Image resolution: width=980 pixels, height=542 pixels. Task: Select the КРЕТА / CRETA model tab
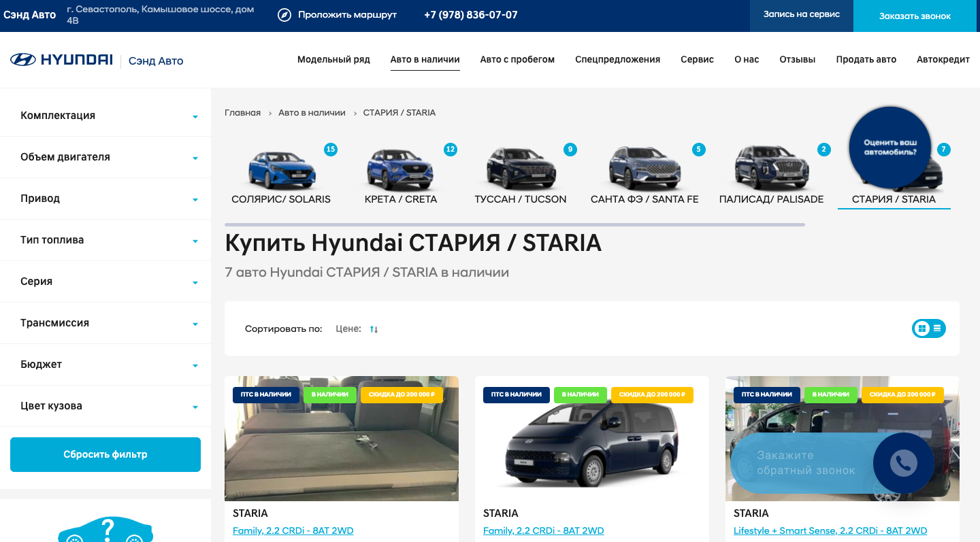[401, 175]
